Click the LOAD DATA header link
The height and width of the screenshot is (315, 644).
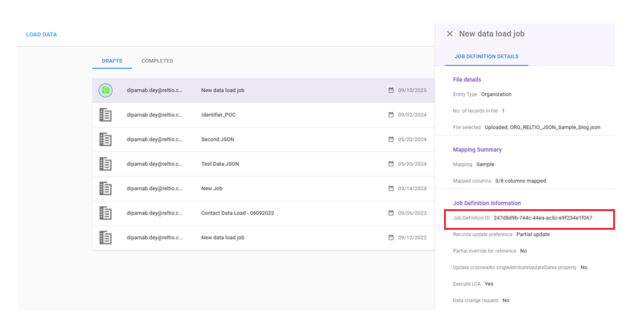42,34
